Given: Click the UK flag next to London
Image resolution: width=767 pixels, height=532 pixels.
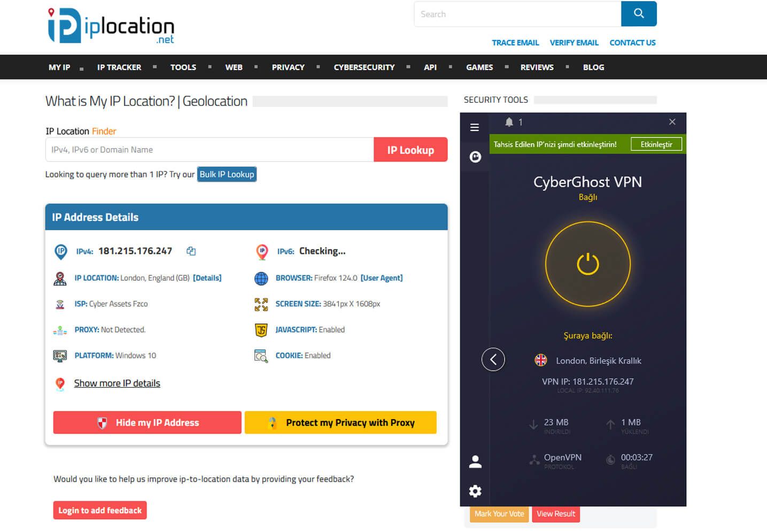Looking at the screenshot, I should coord(541,360).
